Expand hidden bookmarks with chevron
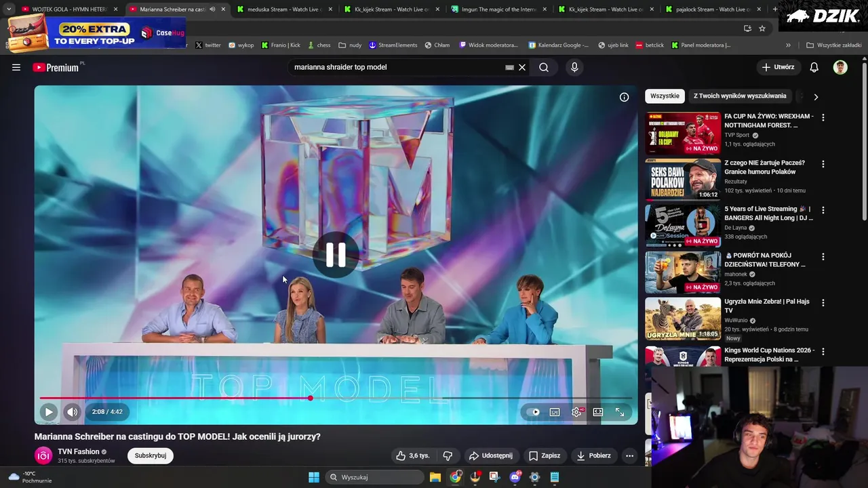The image size is (868, 488). pos(788,45)
